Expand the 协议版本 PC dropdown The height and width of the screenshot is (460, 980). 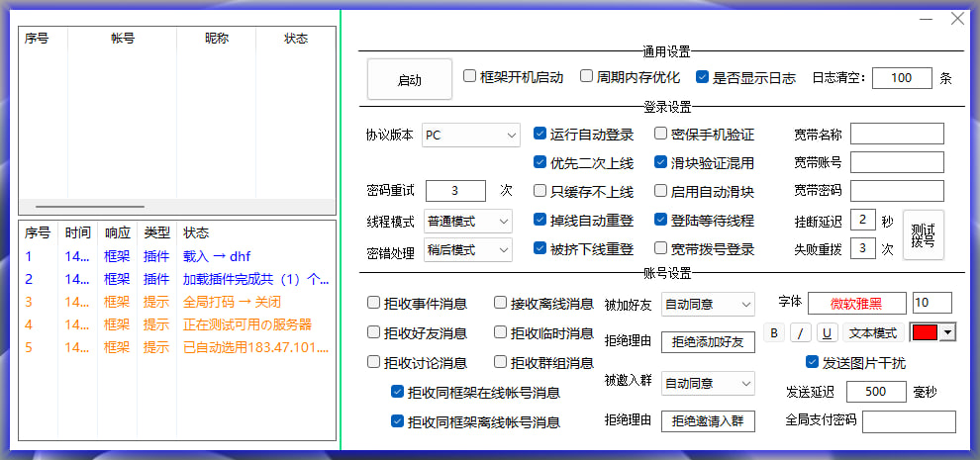(x=471, y=135)
